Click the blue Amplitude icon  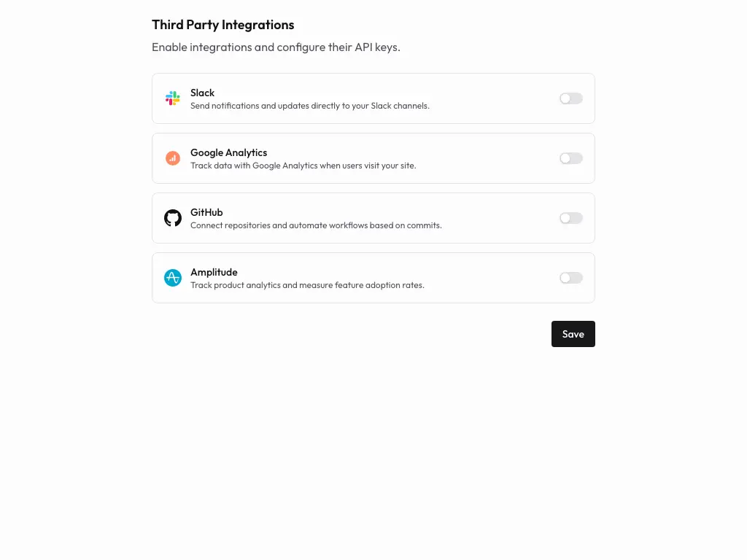pyautogui.click(x=173, y=277)
